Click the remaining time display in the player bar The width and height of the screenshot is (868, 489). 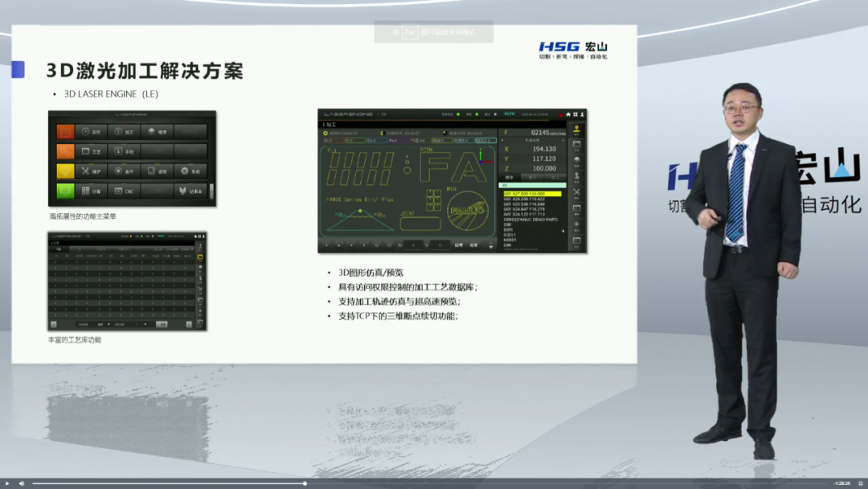(x=842, y=483)
